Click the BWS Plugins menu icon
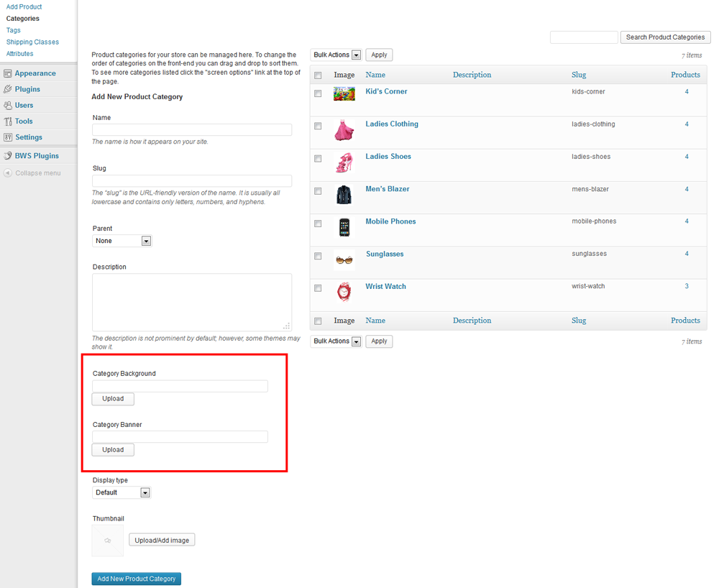This screenshot has width=719, height=588. click(x=8, y=156)
